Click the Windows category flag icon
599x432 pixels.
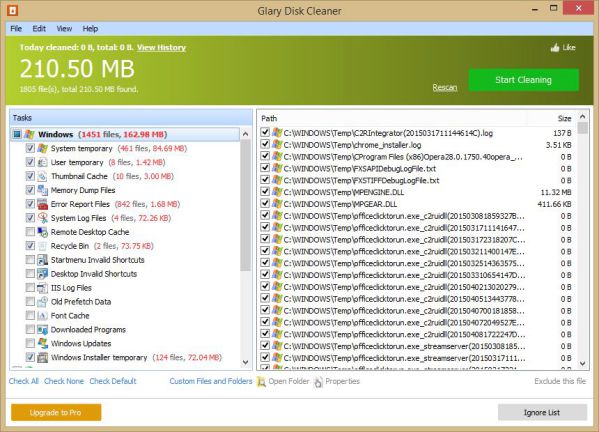(x=29, y=134)
